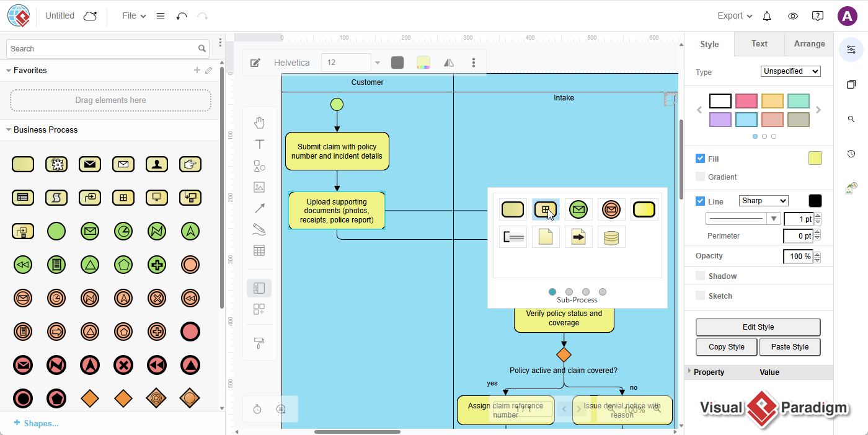Open the black Line color swatch
Image resolution: width=868 pixels, height=435 pixels.
click(815, 201)
